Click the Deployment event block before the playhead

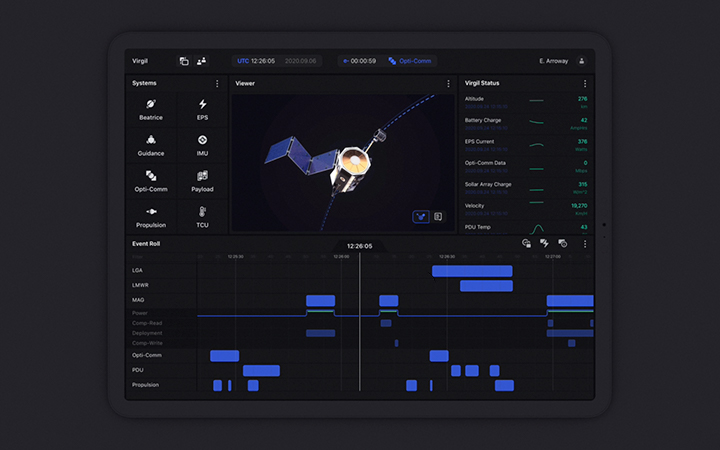[321, 333]
